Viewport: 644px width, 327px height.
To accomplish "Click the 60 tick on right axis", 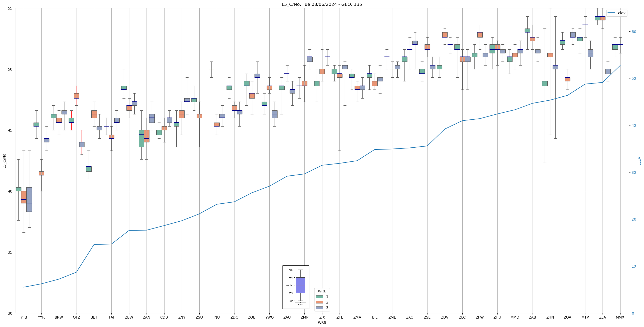I will (x=633, y=32).
